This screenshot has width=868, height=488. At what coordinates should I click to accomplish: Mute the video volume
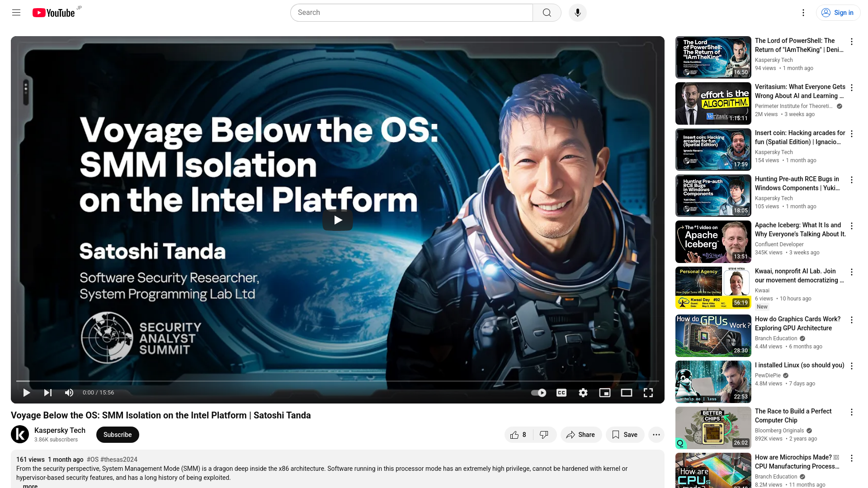point(69,393)
